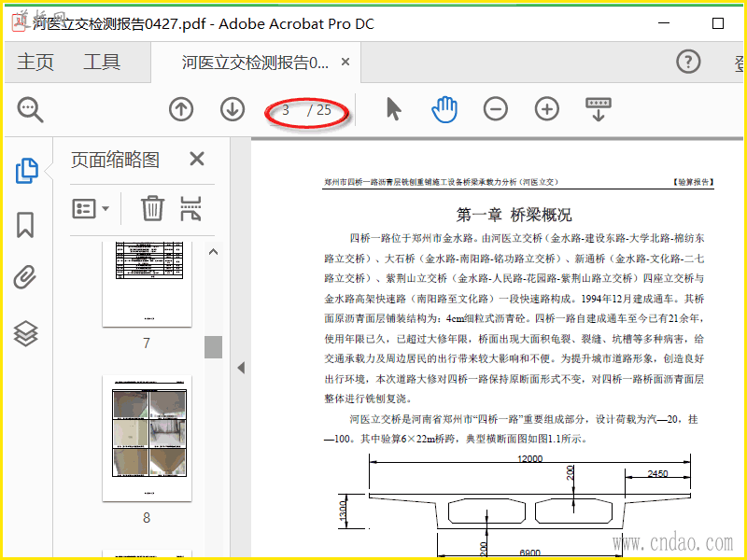Close the 河医立交检测报告 document tab
This screenshot has height=560, width=747.
pyautogui.click(x=345, y=62)
